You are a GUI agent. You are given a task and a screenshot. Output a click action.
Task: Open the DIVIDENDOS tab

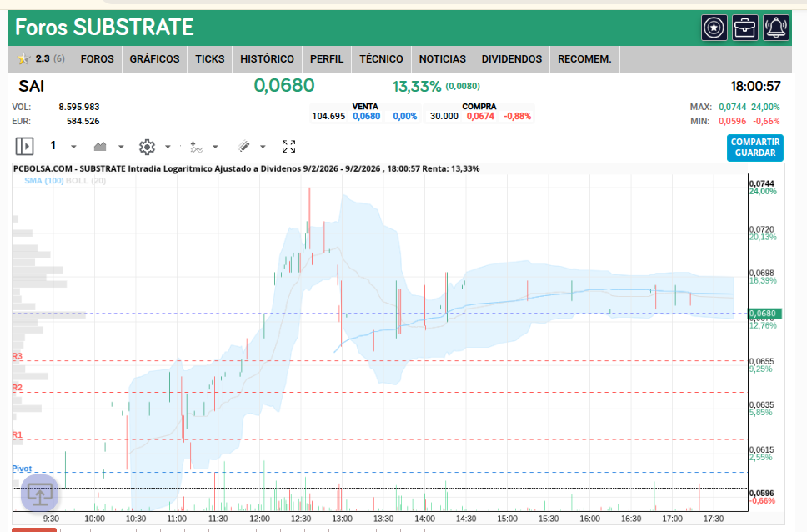tap(512, 59)
